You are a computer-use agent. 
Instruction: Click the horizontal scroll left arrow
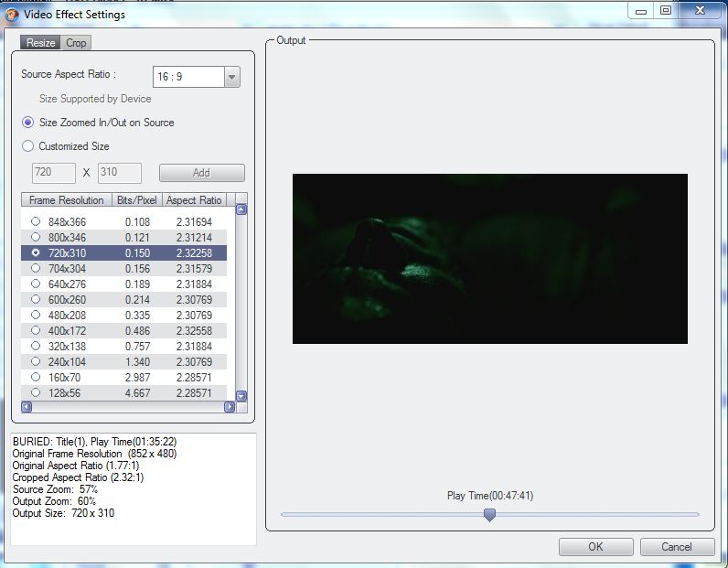(x=27, y=407)
